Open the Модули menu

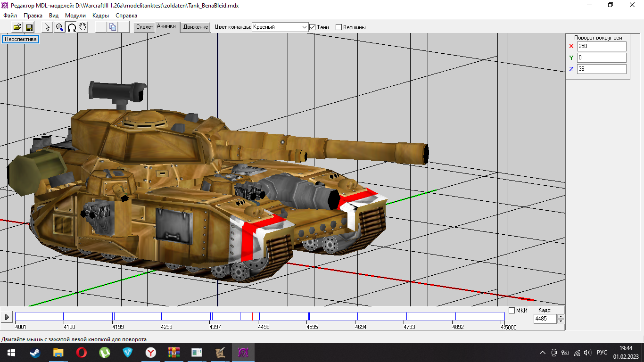pyautogui.click(x=75, y=16)
